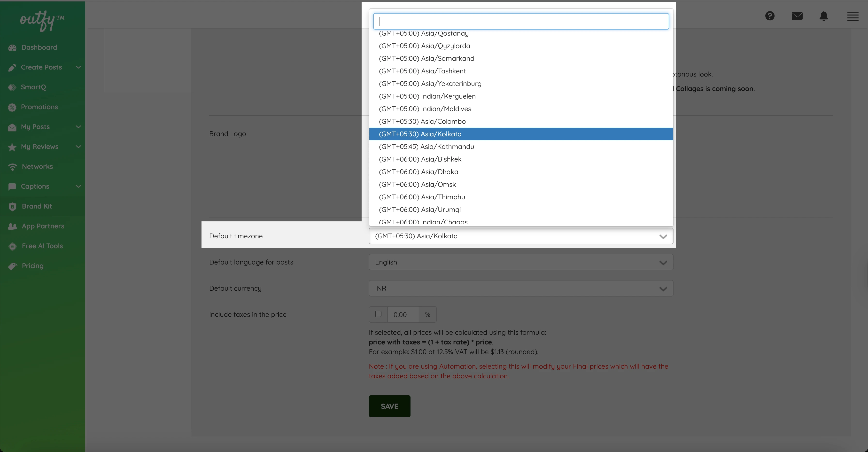The width and height of the screenshot is (868, 452).
Task: Click the Networks wifi icon
Action: [x=12, y=167]
